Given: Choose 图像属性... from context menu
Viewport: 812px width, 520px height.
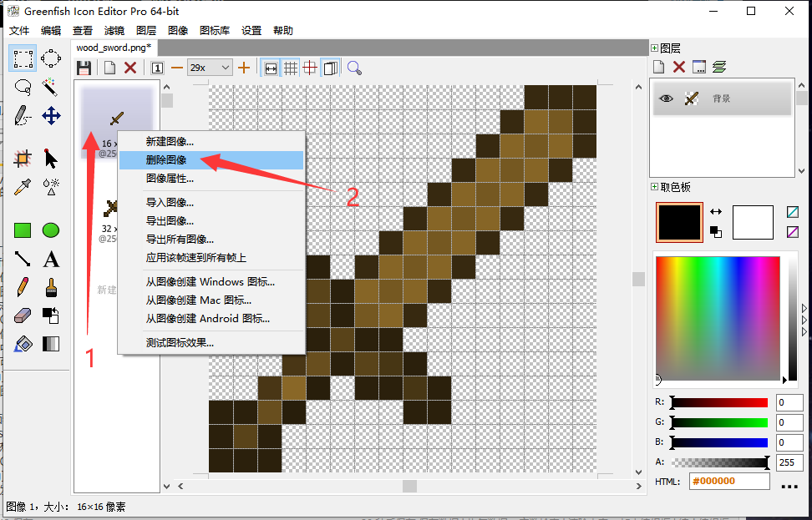Looking at the screenshot, I should pyautogui.click(x=211, y=179).
